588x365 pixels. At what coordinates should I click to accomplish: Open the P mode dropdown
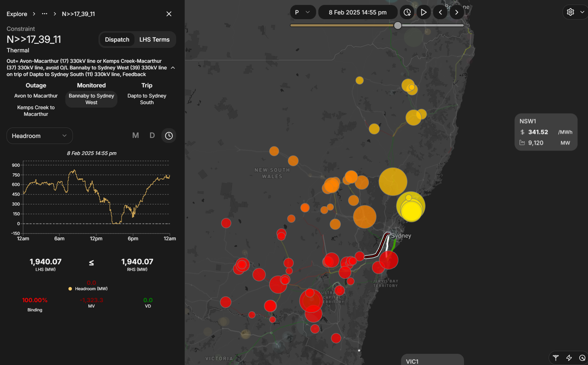pyautogui.click(x=303, y=12)
